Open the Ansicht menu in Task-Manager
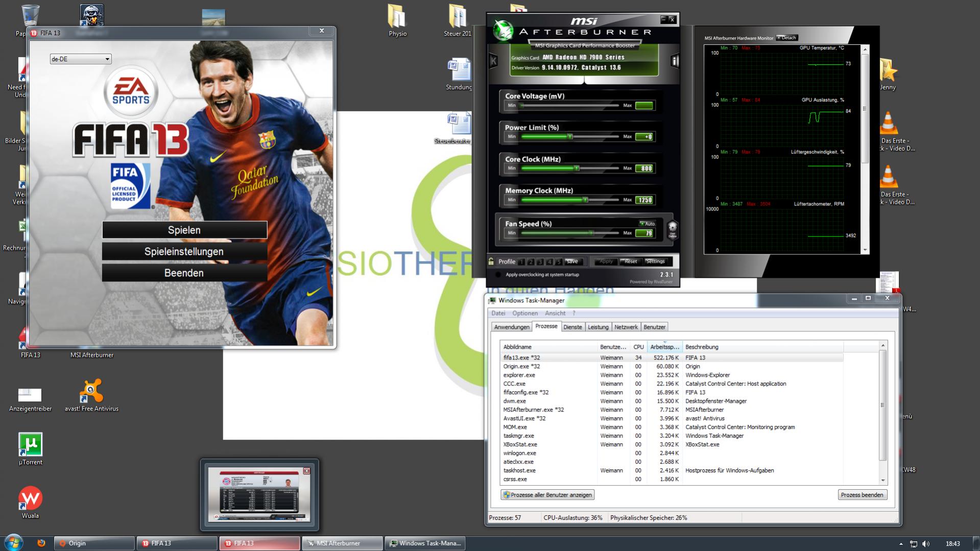This screenshot has width=980, height=551. [x=555, y=314]
